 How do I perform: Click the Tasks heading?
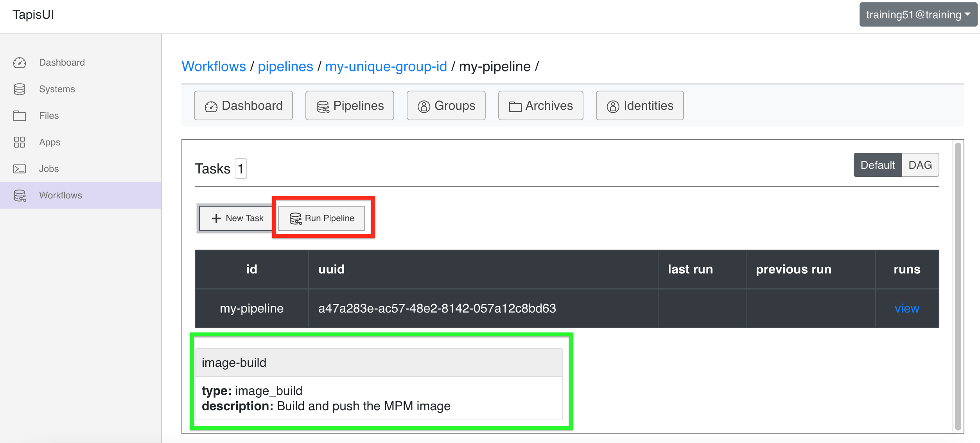(x=213, y=169)
